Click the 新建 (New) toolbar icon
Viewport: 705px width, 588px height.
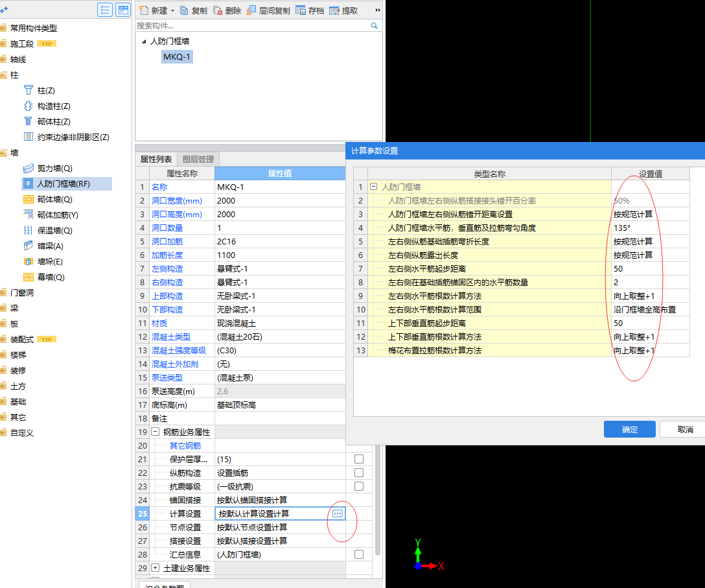(x=143, y=10)
